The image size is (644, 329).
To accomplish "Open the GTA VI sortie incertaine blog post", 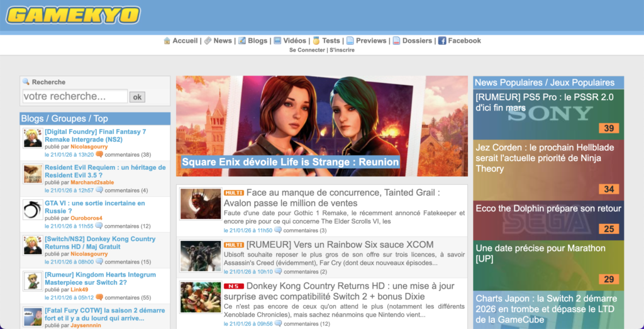I will pyautogui.click(x=94, y=207).
